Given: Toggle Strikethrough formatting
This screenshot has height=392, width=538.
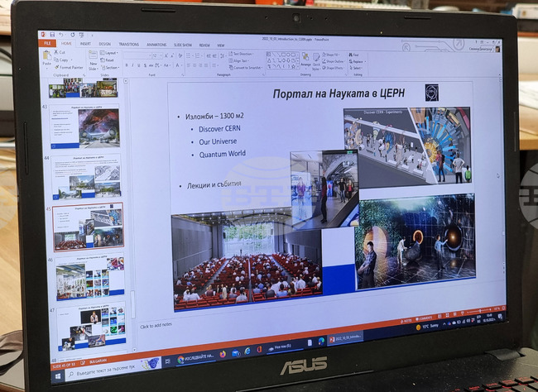Looking at the screenshot, I should [151, 65].
